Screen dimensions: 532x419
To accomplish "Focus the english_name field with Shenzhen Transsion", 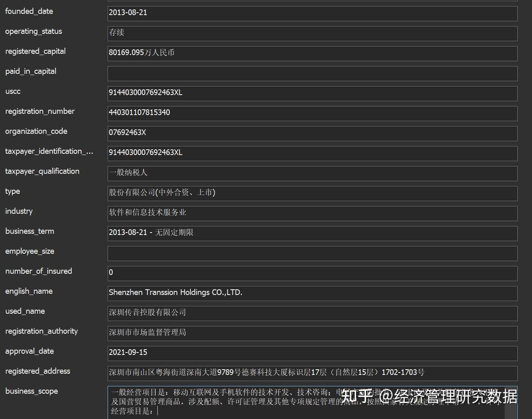I will [312, 293].
